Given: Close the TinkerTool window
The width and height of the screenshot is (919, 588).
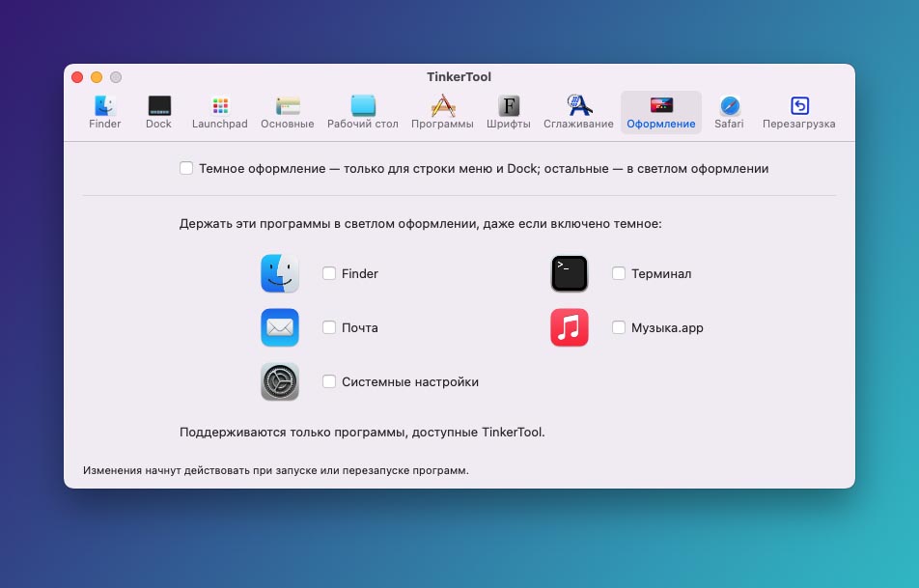Looking at the screenshot, I should pyautogui.click(x=77, y=77).
